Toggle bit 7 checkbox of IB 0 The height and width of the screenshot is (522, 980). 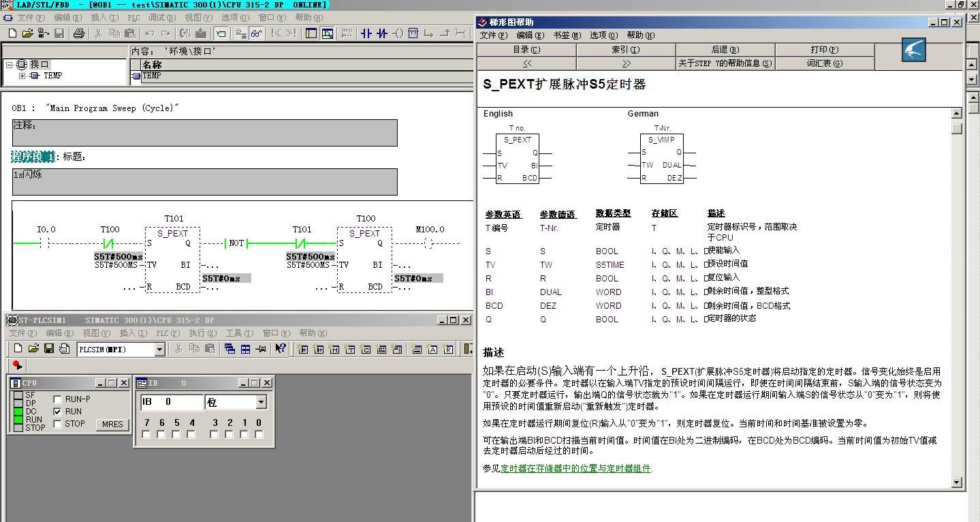[146, 435]
